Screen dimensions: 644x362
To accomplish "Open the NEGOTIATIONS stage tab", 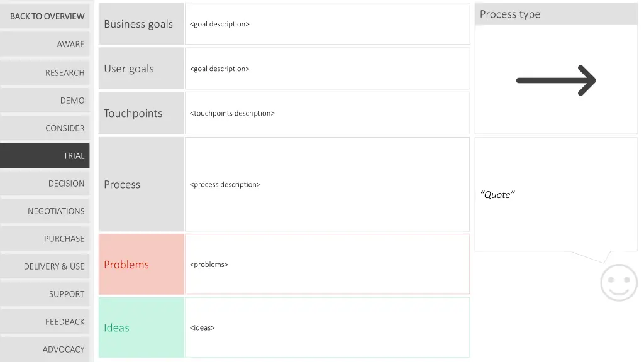I will tap(45, 211).
